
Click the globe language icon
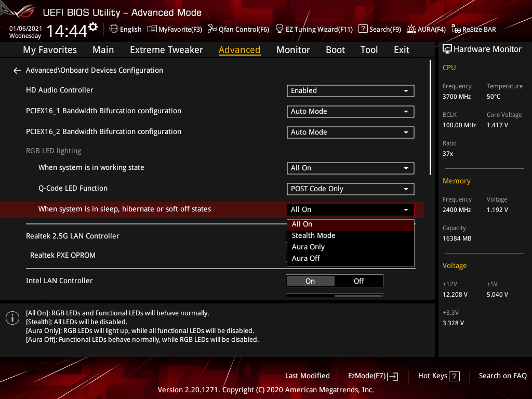pyautogui.click(x=114, y=29)
